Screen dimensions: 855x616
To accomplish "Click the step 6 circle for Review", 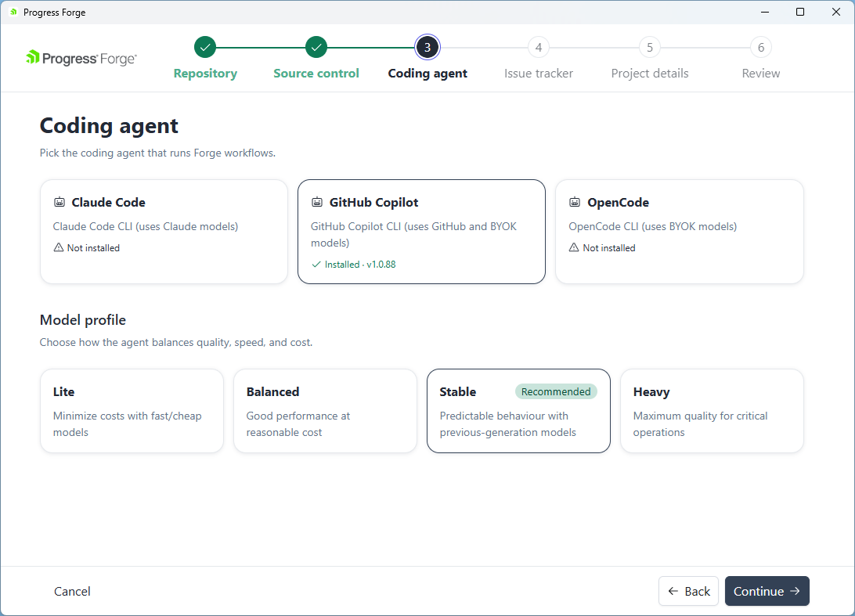I will pyautogui.click(x=761, y=48).
